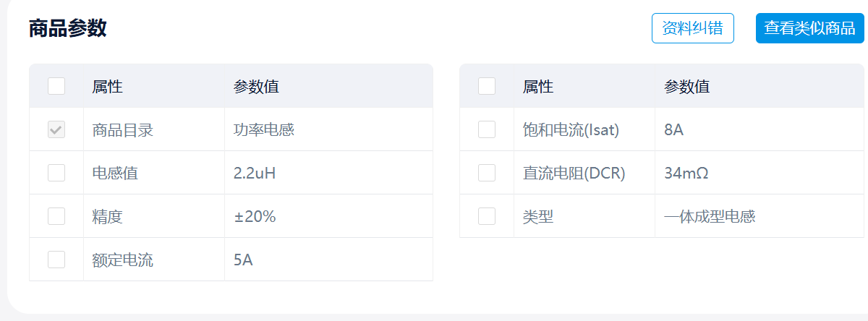Open 查看类似商品 similar products button
Image resolution: width=868 pixels, height=321 pixels.
tap(809, 28)
